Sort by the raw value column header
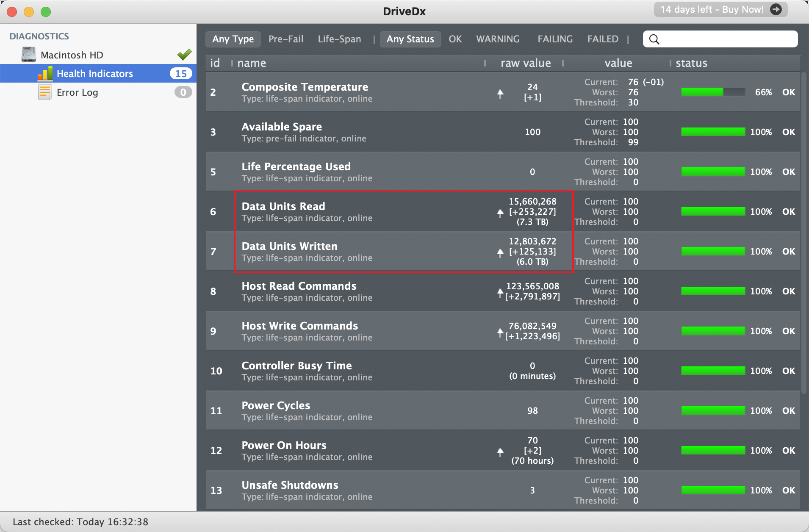Viewport: 809px width, 532px height. coord(526,63)
